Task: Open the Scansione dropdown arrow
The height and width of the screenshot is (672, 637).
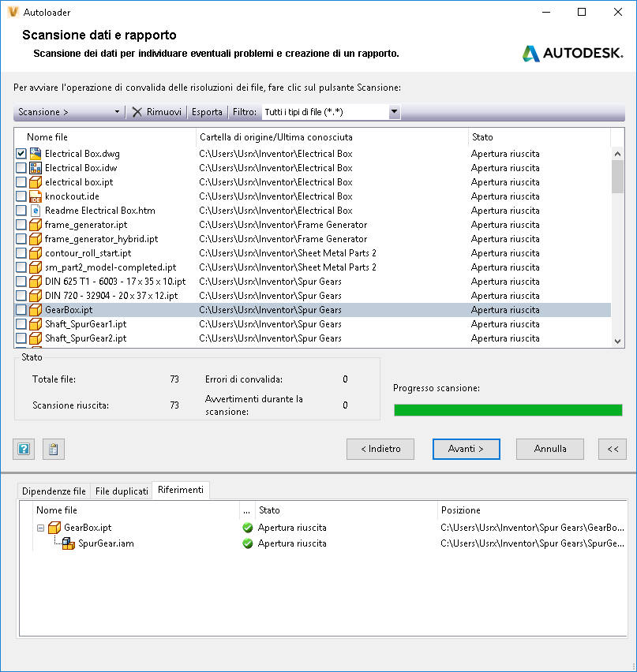Action: (x=117, y=112)
